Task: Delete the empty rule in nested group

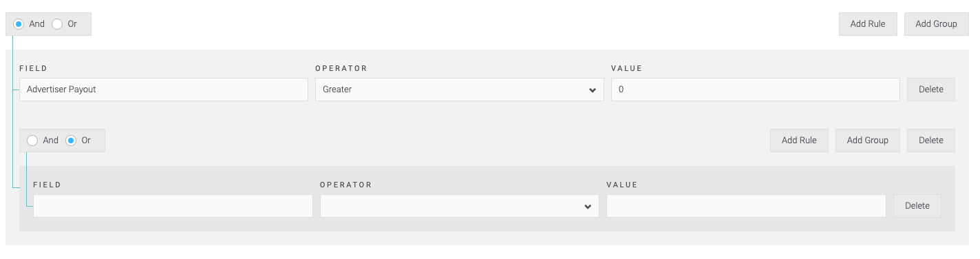Action: 917,206
